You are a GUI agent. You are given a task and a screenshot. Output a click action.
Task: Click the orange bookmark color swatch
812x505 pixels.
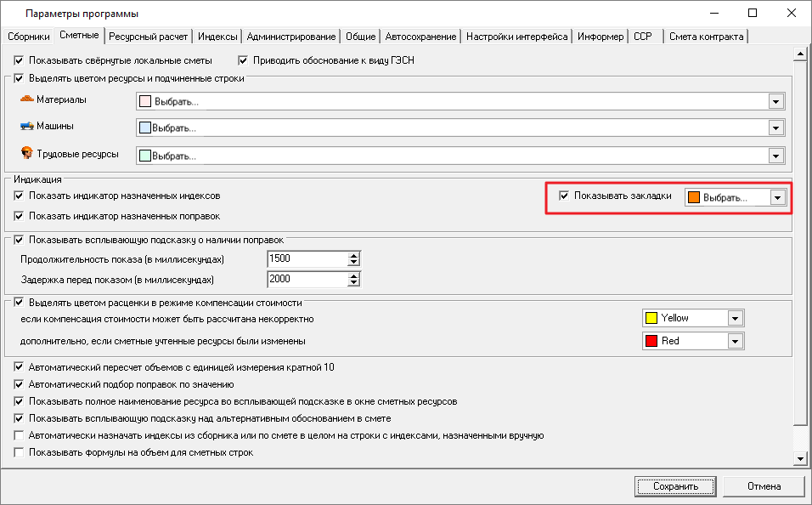pos(694,197)
